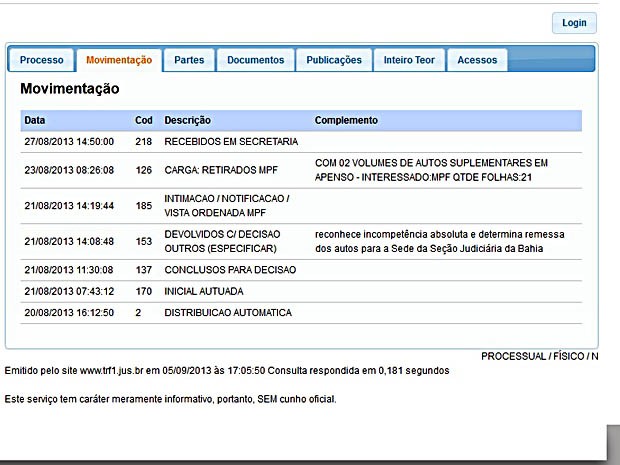Click the Data column header
This screenshot has height=465, width=620.
35,121
